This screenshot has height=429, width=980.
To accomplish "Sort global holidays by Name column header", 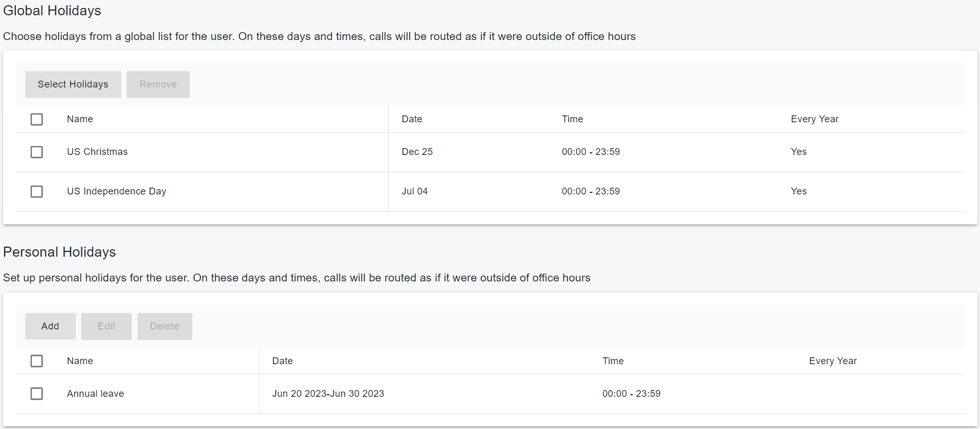I will coord(80,119).
